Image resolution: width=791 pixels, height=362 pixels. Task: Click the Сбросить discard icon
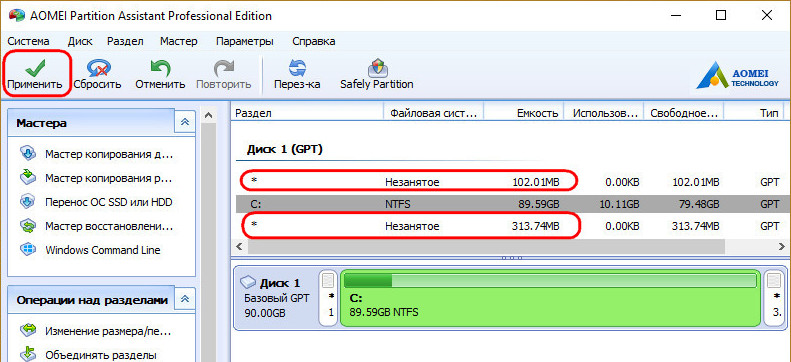pyautogui.click(x=99, y=68)
